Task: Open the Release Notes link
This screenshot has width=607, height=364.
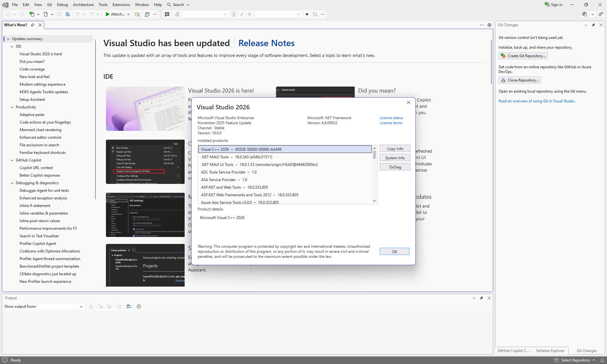Action: coord(266,43)
